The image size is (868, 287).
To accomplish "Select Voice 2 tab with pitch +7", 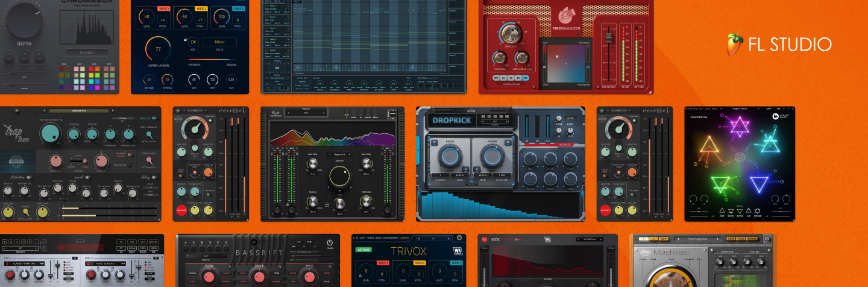I will click(201, 9).
